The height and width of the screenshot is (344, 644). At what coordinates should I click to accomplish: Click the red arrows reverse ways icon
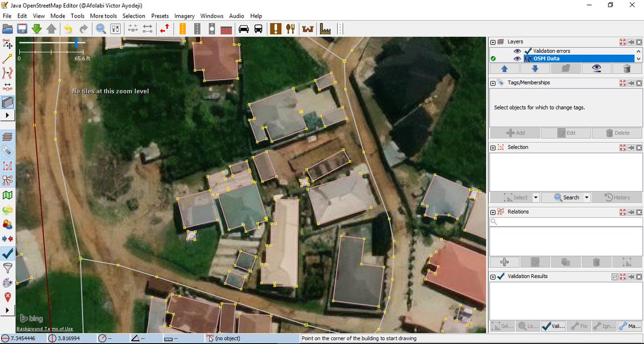pos(165,28)
